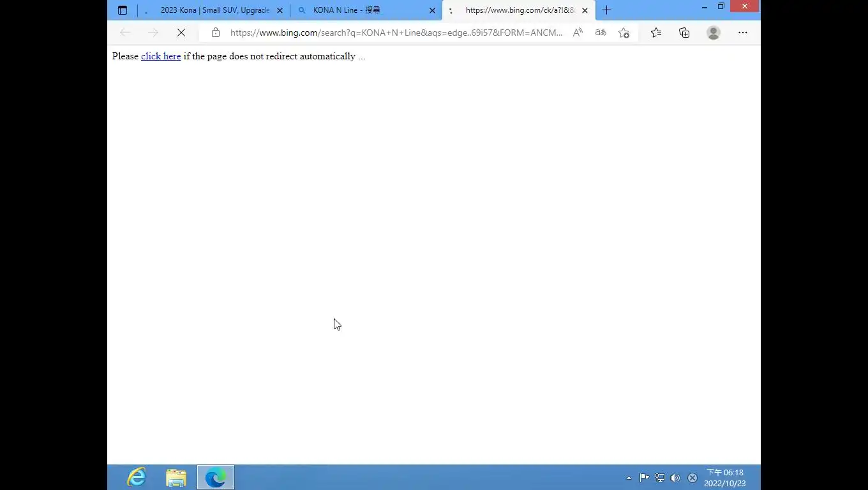Open the translate page icon
Viewport: 868px width, 490px height.
pos(601,33)
